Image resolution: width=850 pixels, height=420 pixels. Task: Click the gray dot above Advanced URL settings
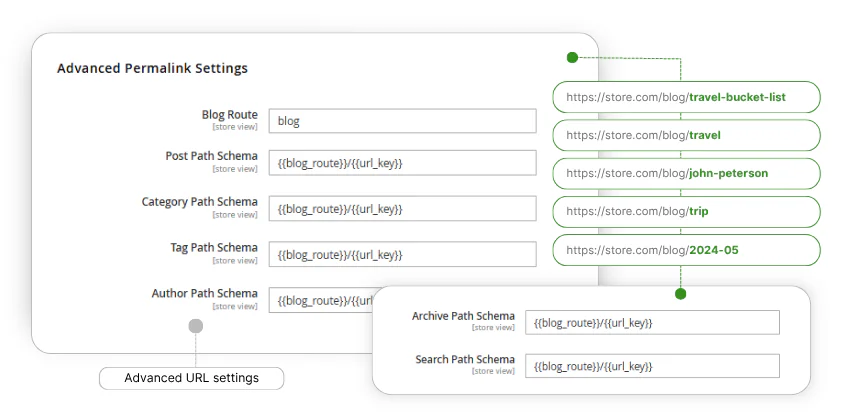pyautogui.click(x=196, y=325)
